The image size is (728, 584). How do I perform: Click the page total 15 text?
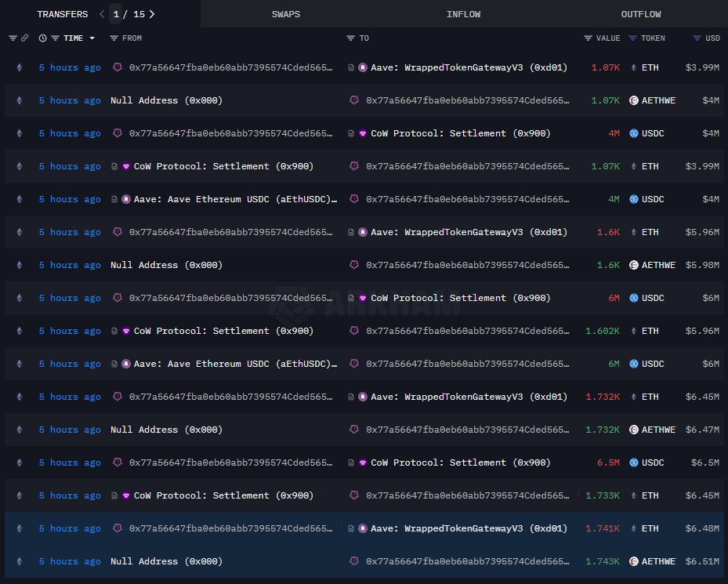[139, 14]
